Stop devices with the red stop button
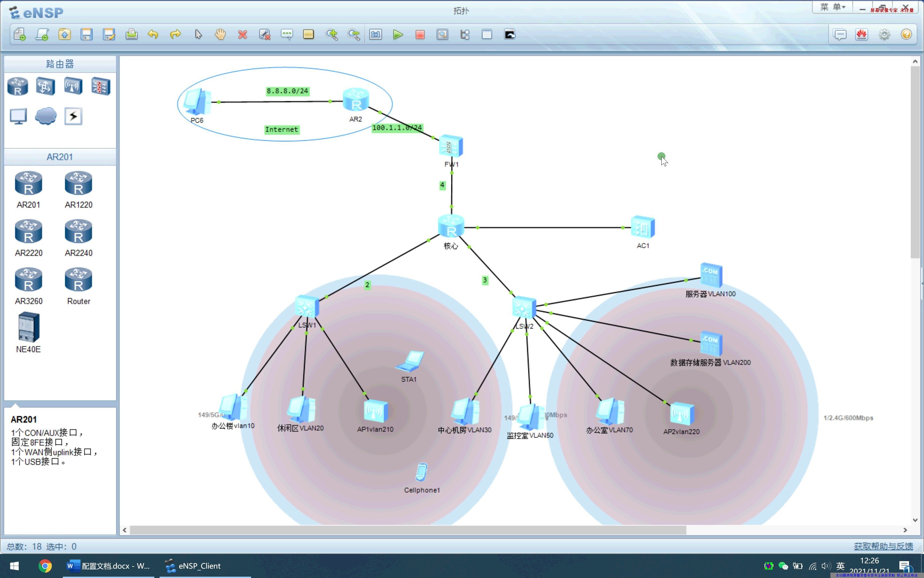This screenshot has width=924, height=578. coord(420,35)
